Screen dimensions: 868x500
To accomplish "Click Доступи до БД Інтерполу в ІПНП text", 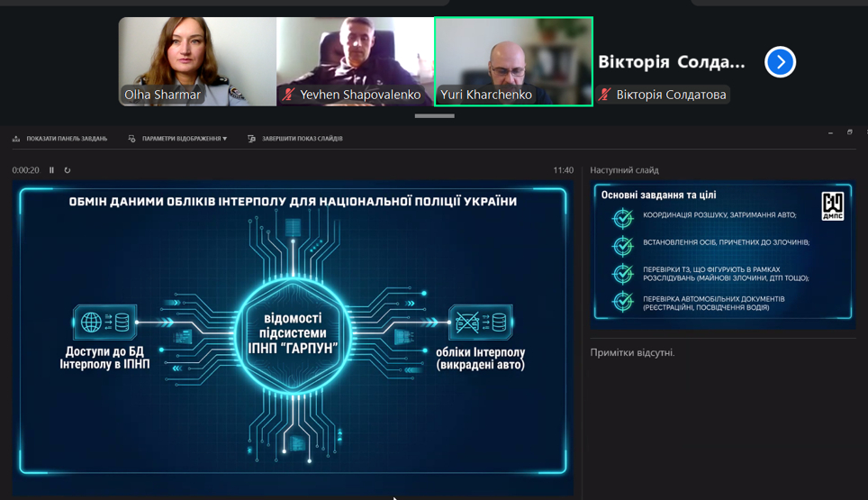I will [x=104, y=358].
